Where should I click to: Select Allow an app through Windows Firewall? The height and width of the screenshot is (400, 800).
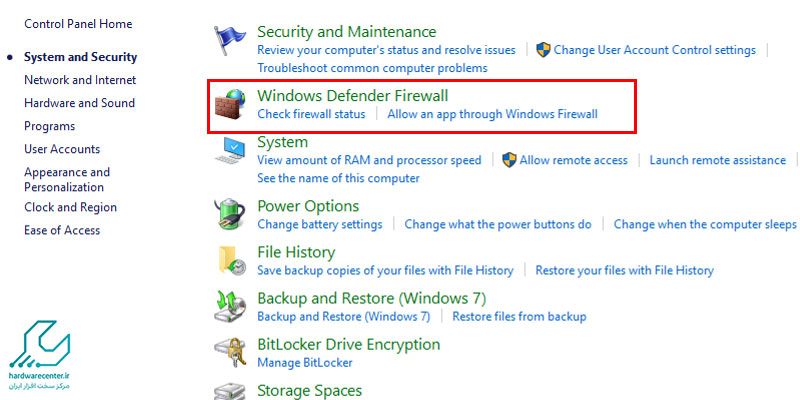(x=492, y=114)
